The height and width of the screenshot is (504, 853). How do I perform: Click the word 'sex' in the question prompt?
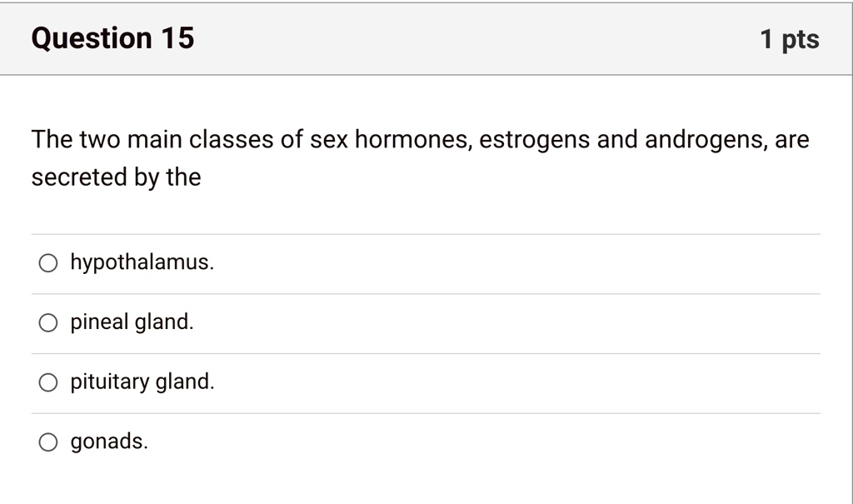[328, 140]
